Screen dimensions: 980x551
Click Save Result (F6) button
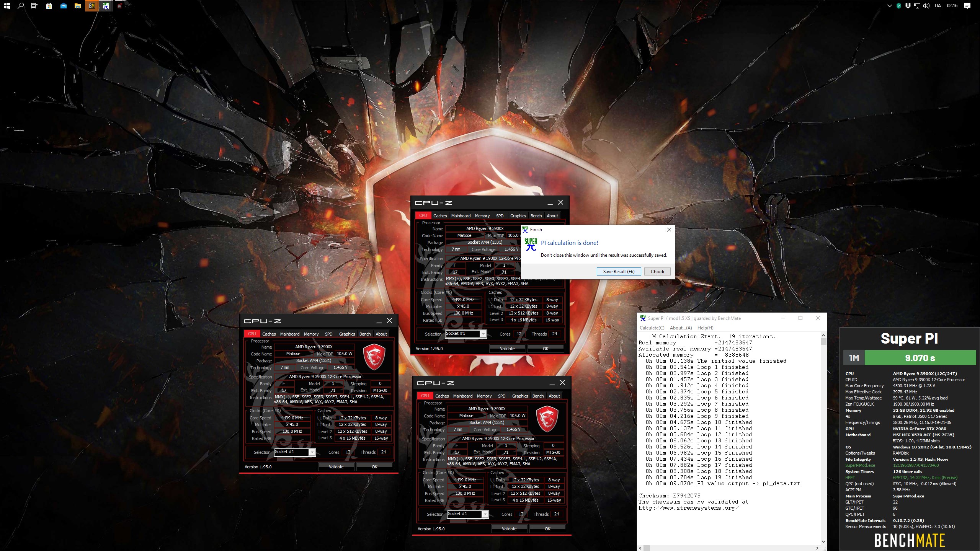[619, 272]
